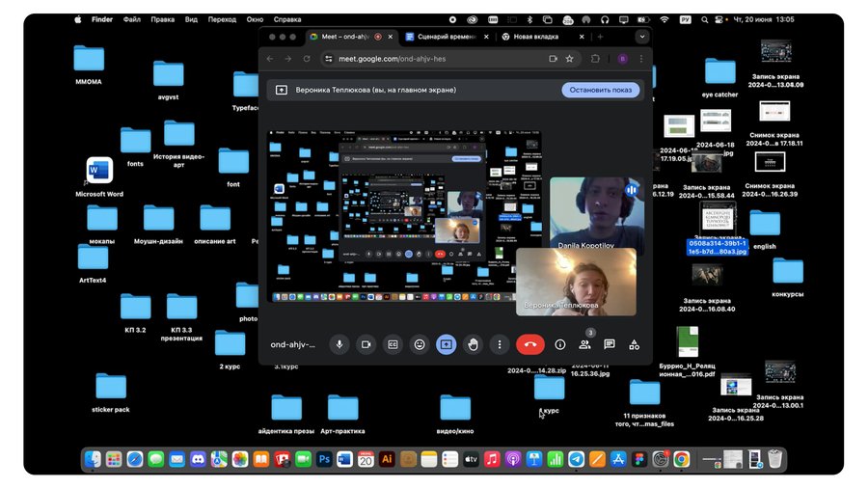Image resolution: width=868 pixels, height=488 pixels.
Task: Select the 'Арт-практика' folder
Action: (342, 414)
